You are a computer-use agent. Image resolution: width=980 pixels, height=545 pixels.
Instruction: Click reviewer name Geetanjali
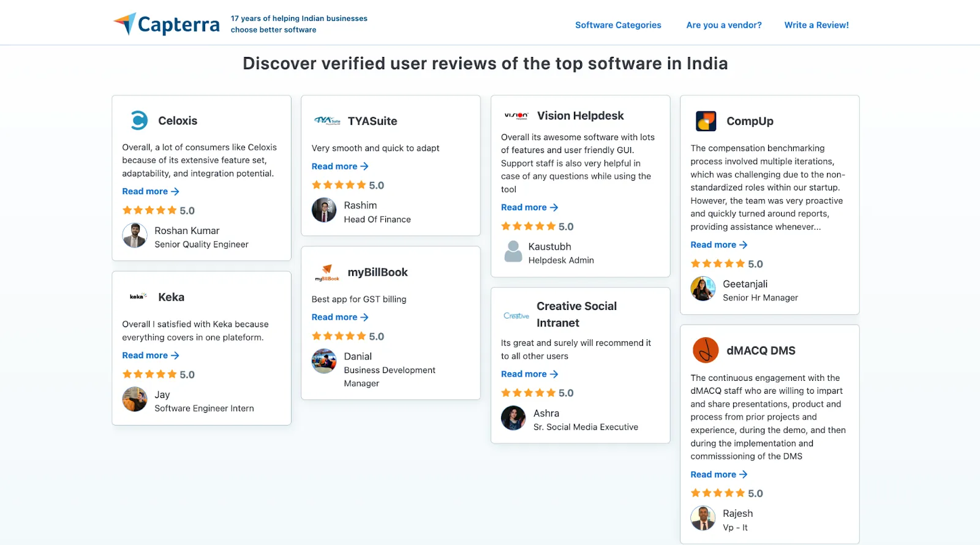pyautogui.click(x=745, y=284)
